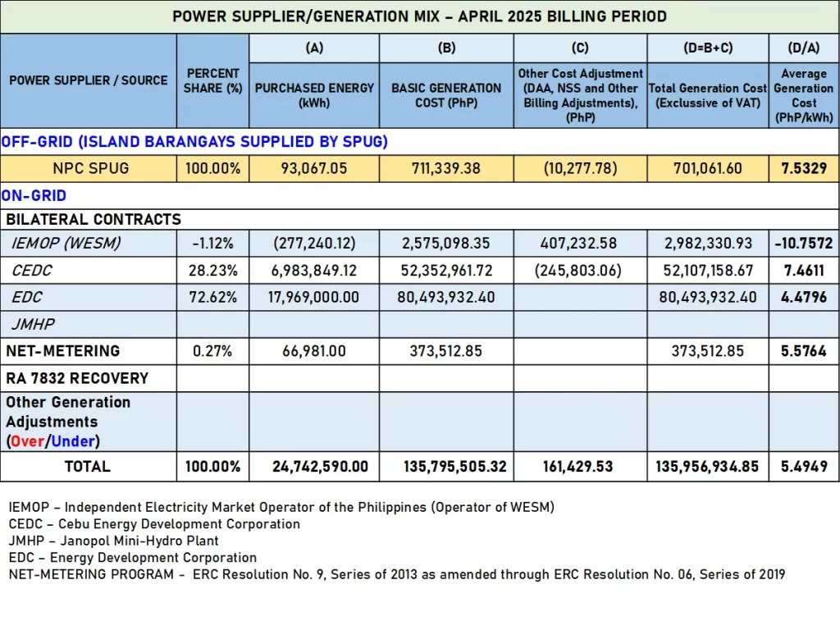
Task: Select total basic cost '135,795,505.32'
Action: coord(454,467)
